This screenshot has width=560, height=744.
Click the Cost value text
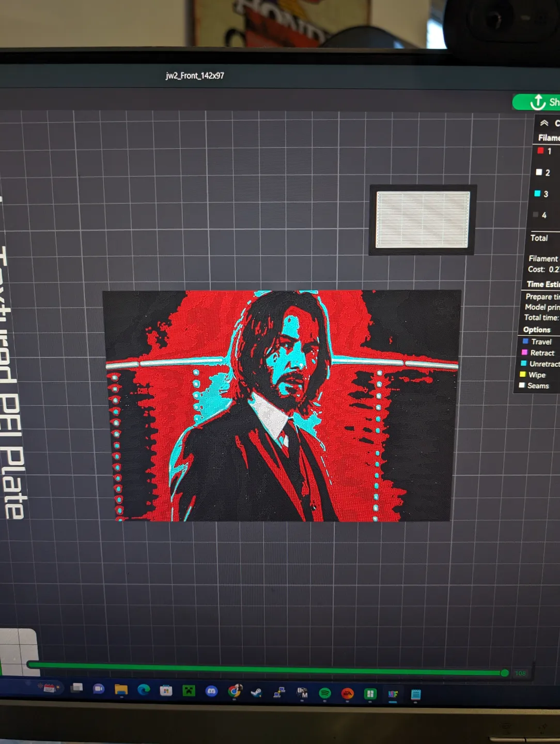554,270
